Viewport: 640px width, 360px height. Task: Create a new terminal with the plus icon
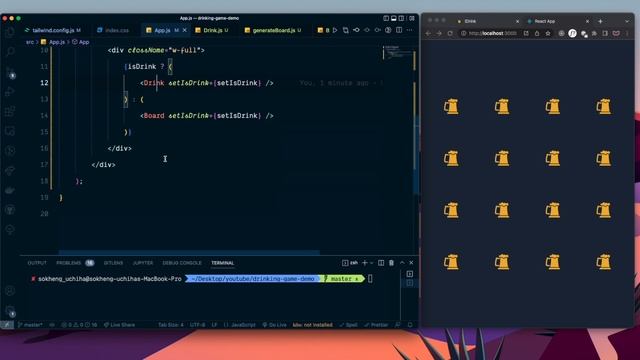(364, 263)
